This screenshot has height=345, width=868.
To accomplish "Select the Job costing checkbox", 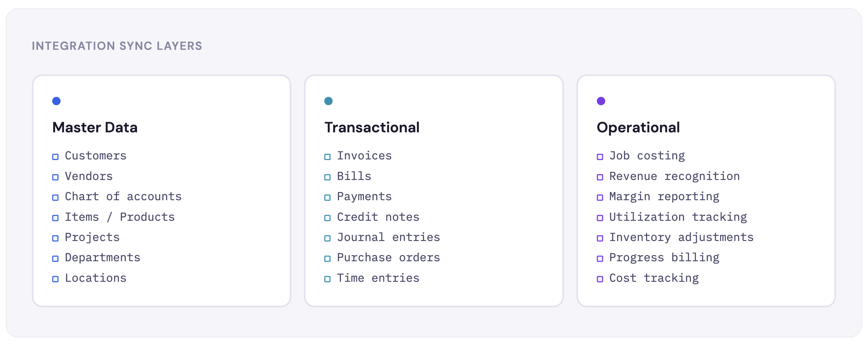I will coord(600,157).
